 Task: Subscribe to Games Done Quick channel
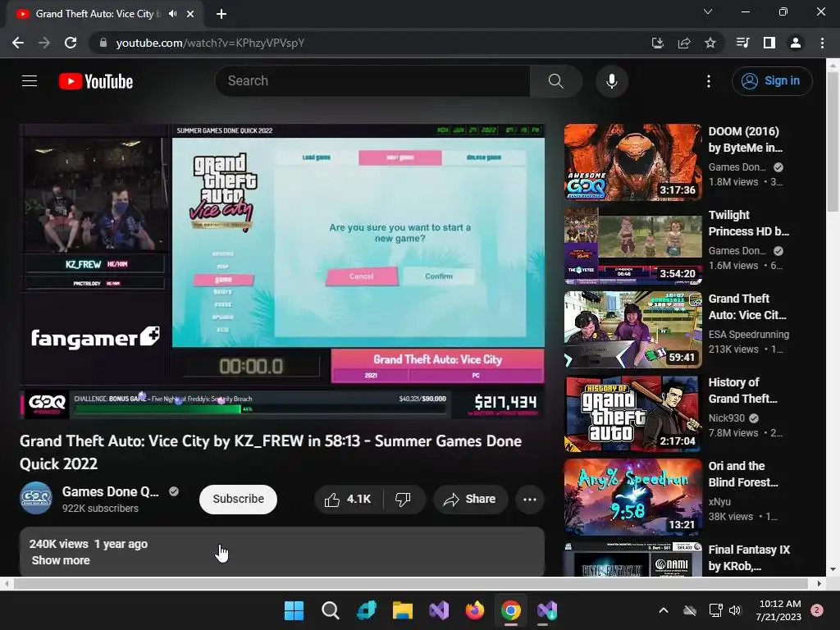(238, 500)
